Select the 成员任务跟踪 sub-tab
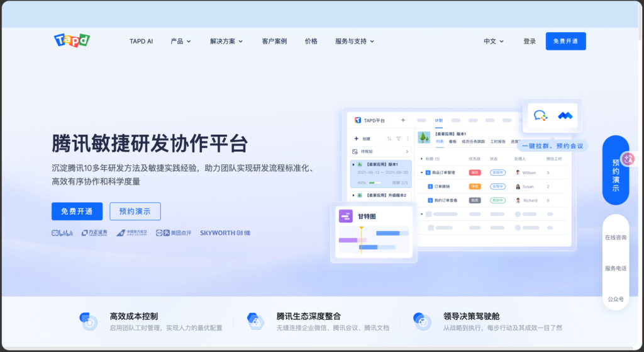This screenshot has width=644, height=352. click(x=473, y=142)
